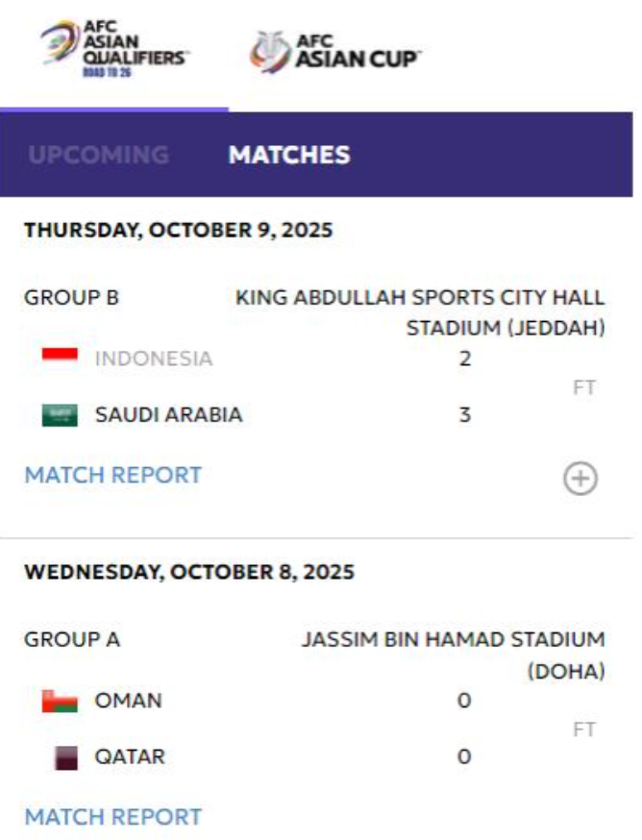The image size is (642, 840).
Task: Click the Saudi Arabia flag icon
Action: coord(60,415)
